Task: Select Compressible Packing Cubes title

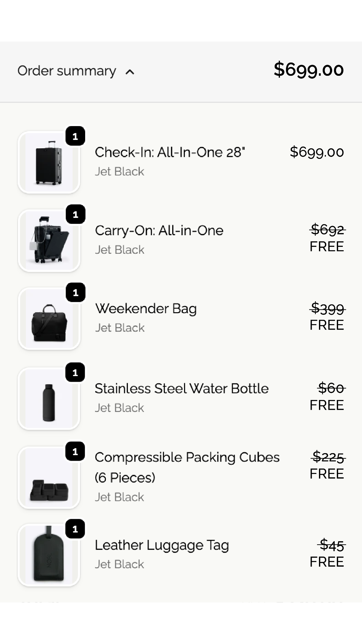Action: pos(187,467)
